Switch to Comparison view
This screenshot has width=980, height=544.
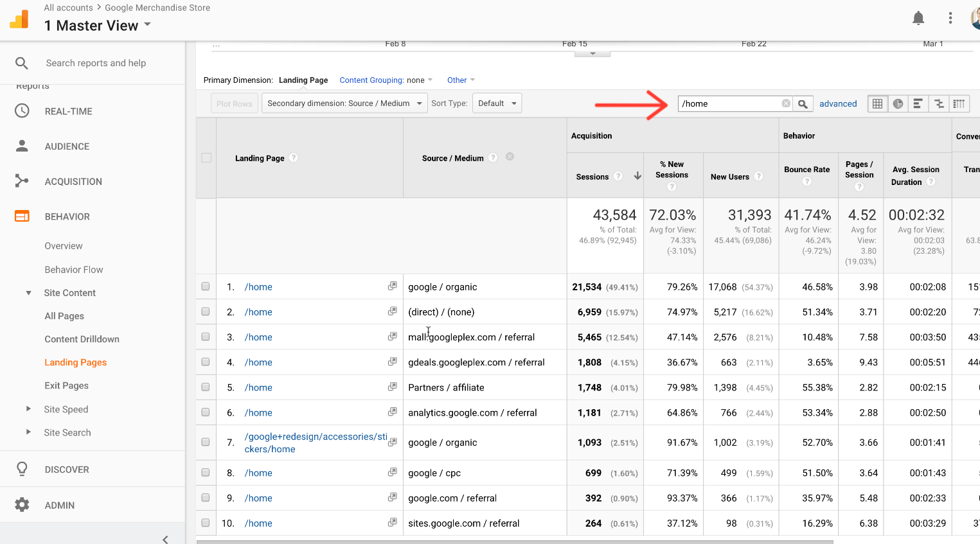point(938,103)
